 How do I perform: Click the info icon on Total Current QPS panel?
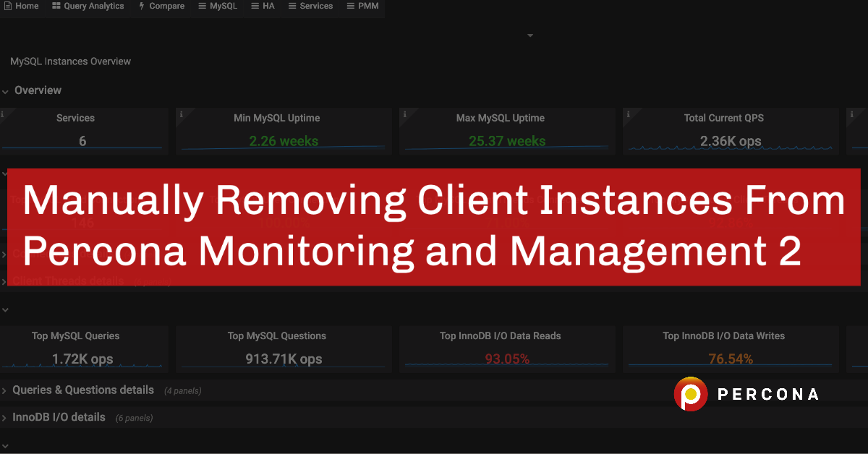coord(627,114)
